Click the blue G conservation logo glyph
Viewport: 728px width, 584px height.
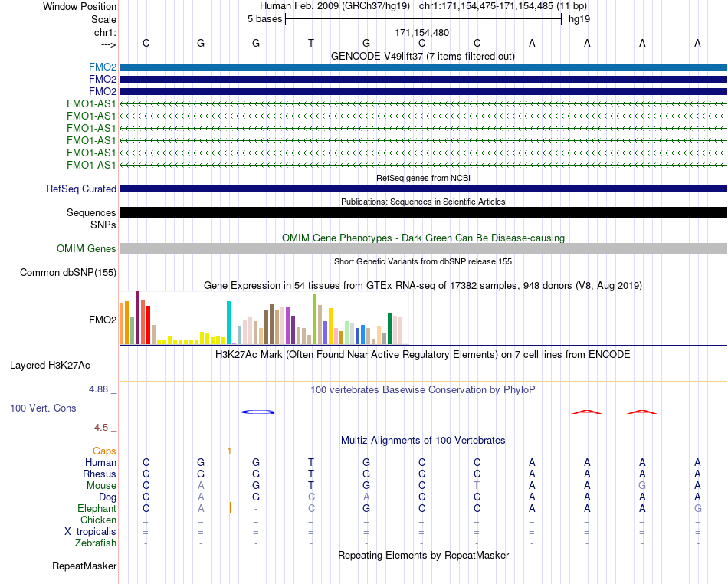click(258, 412)
